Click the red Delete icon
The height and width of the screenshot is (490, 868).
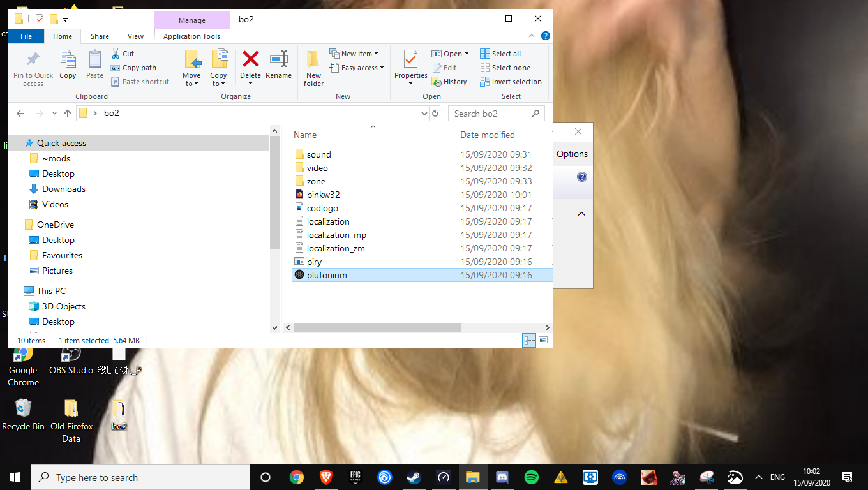tap(251, 59)
